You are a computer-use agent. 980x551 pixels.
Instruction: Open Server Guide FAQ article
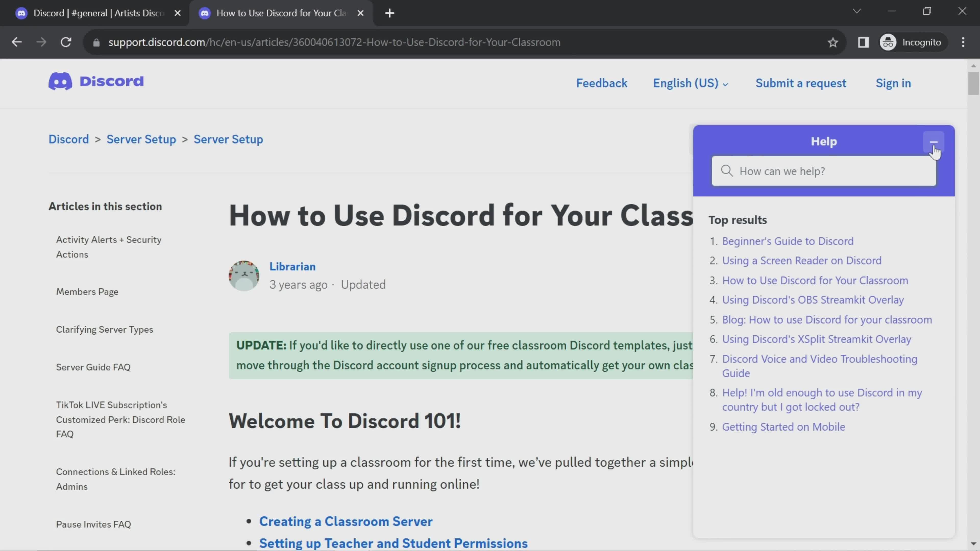(93, 367)
